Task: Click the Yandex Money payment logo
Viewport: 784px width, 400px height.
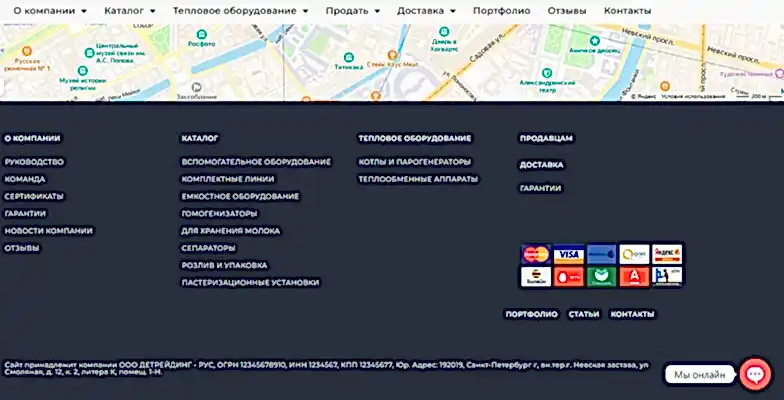Action: pos(667,254)
